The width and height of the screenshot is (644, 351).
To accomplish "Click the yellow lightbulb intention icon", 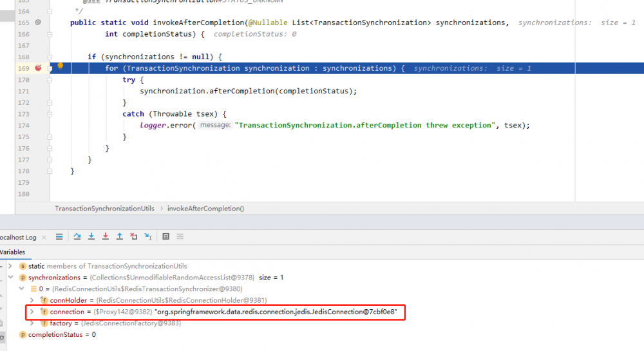I will coord(61,66).
